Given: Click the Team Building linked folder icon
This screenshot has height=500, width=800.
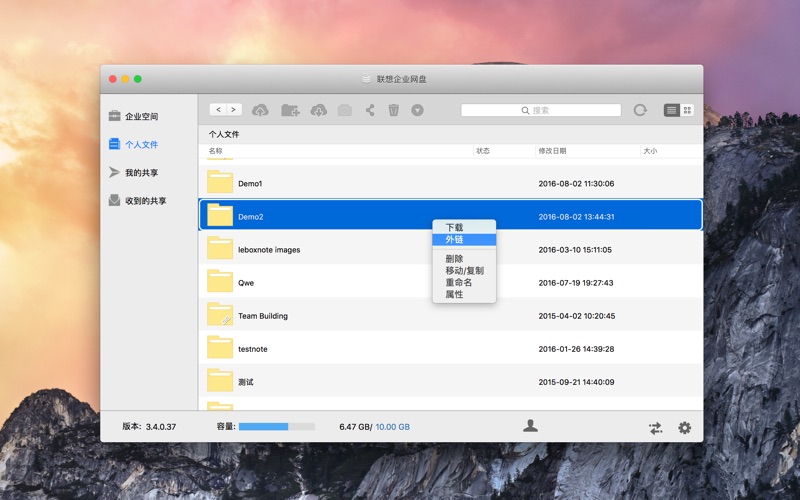Looking at the screenshot, I should 220,314.
